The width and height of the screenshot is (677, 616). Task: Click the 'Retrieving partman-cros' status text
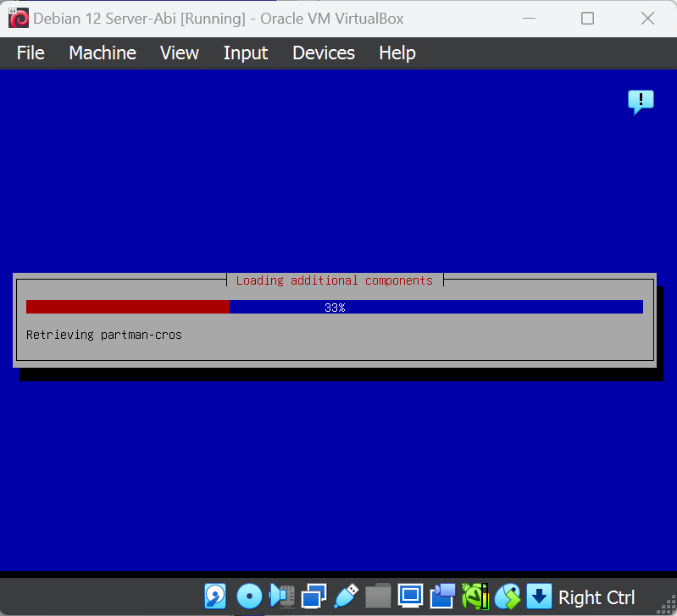(x=104, y=335)
